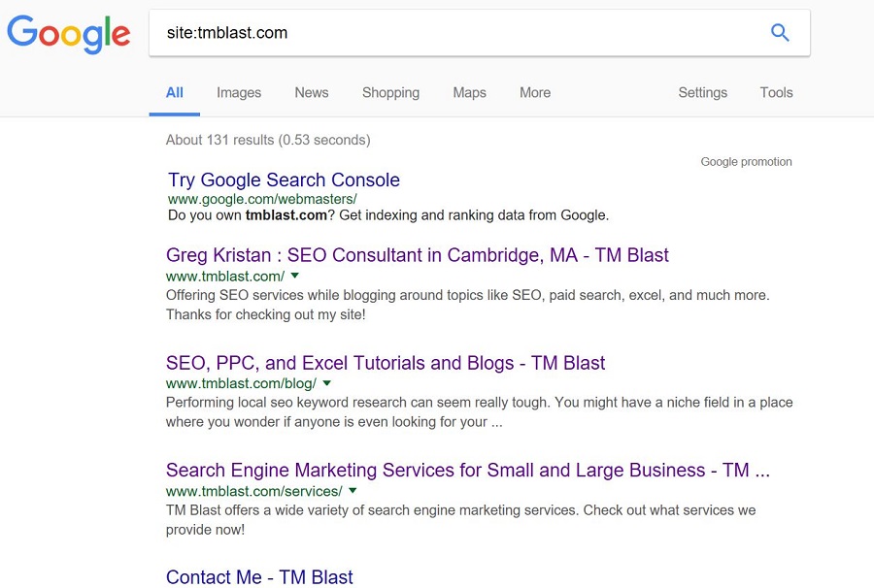
Task: Open SEO, PPC, and Excel Tutorials result
Action: tap(386, 363)
